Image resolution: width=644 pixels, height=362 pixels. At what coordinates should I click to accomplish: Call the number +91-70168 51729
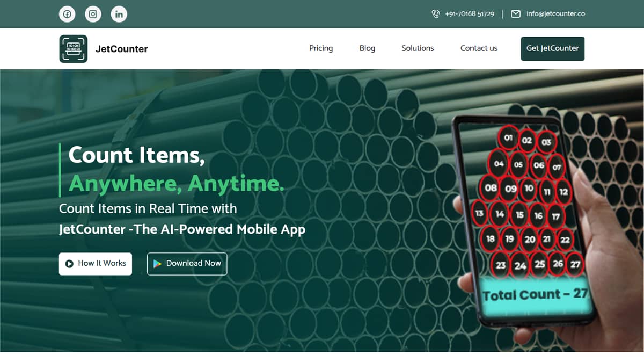[470, 14]
